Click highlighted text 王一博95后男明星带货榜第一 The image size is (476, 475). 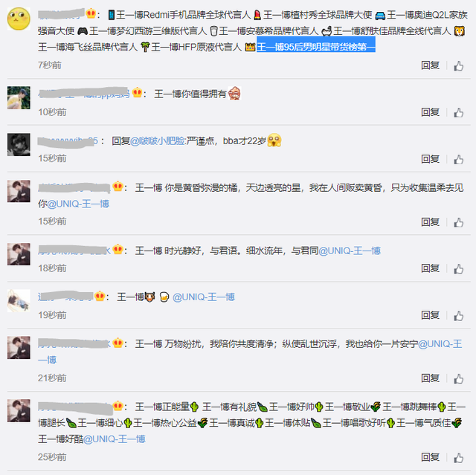tap(316, 47)
